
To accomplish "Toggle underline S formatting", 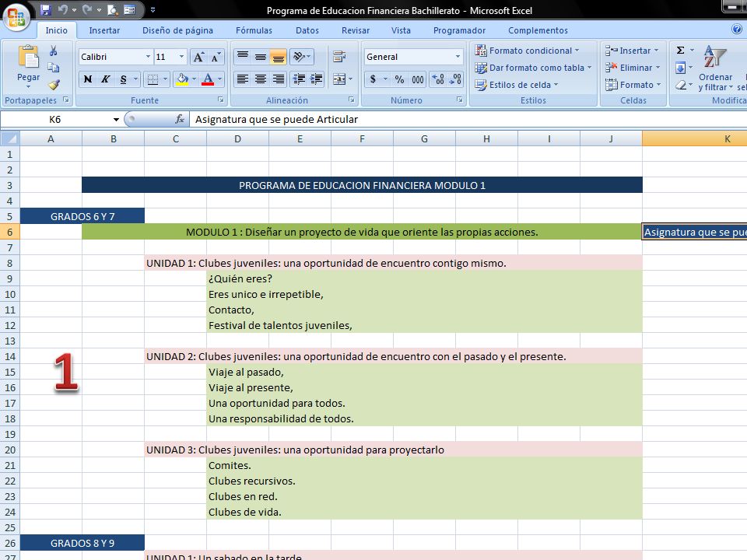I will [124, 79].
